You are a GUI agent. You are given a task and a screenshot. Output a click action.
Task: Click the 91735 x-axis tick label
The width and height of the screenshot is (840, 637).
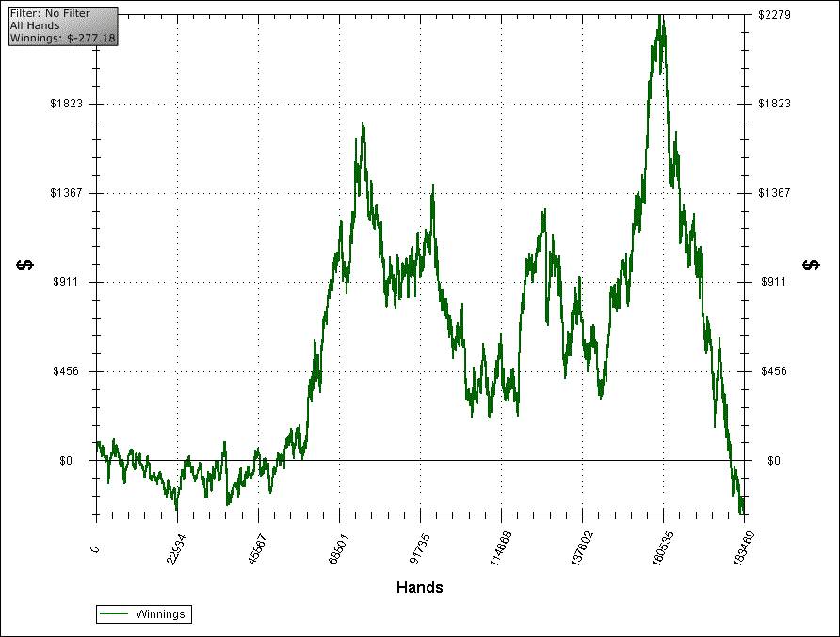(x=418, y=547)
